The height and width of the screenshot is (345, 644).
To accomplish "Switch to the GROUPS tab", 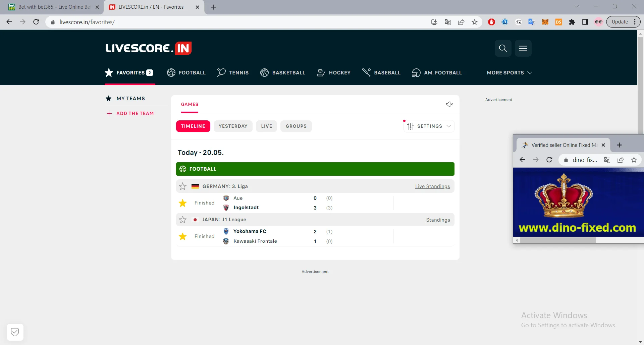I will point(296,126).
